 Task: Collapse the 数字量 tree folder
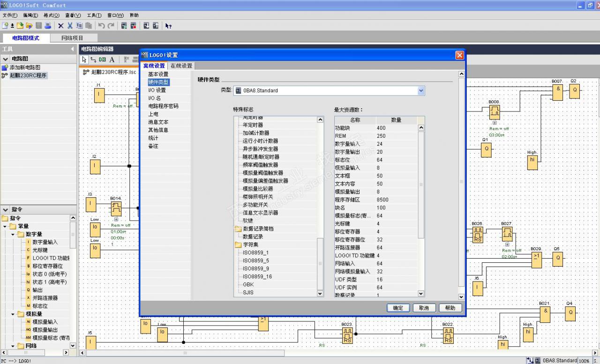[x=13, y=234]
